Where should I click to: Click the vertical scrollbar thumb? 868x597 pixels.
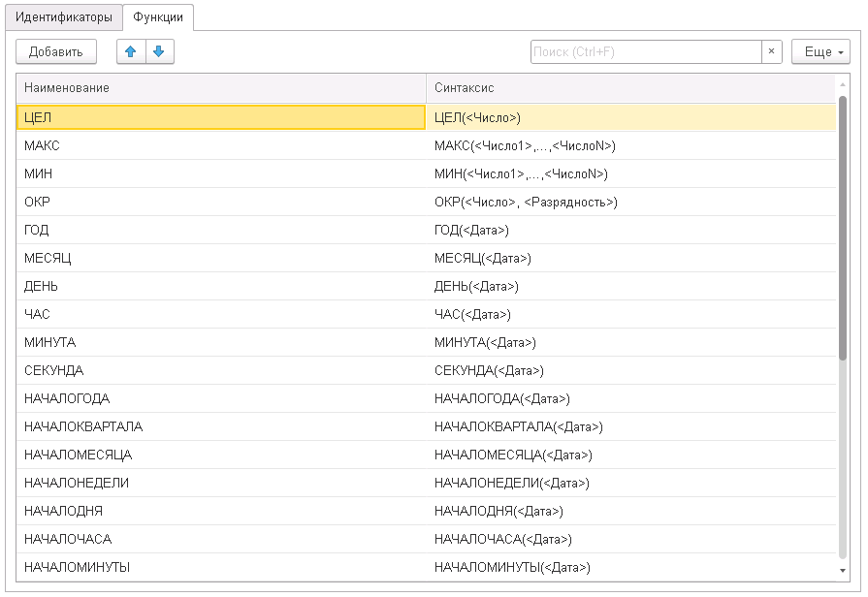[842, 228]
